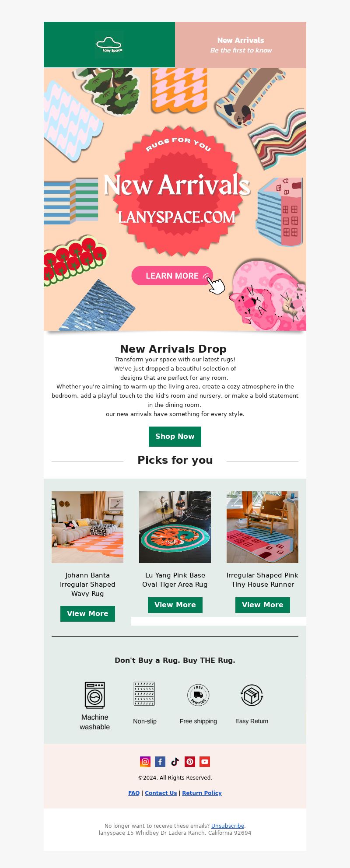Open the Instagram icon in footer

pyautogui.click(x=145, y=762)
